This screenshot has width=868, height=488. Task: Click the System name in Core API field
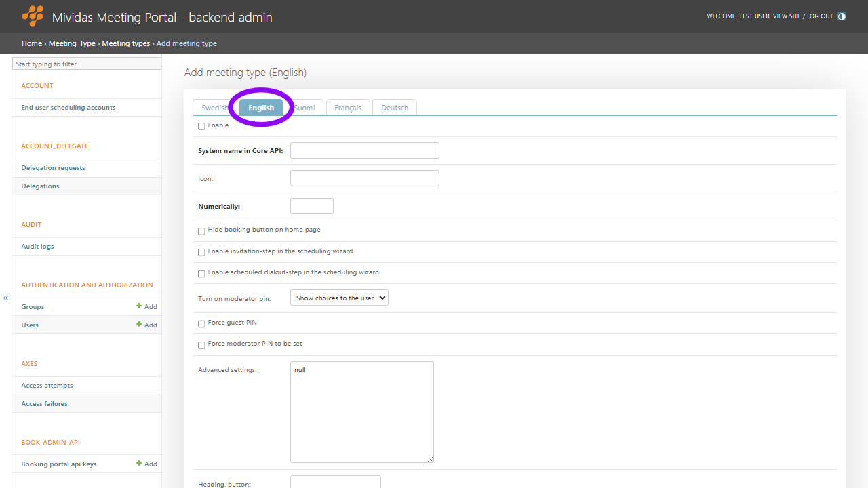[x=364, y=150]
